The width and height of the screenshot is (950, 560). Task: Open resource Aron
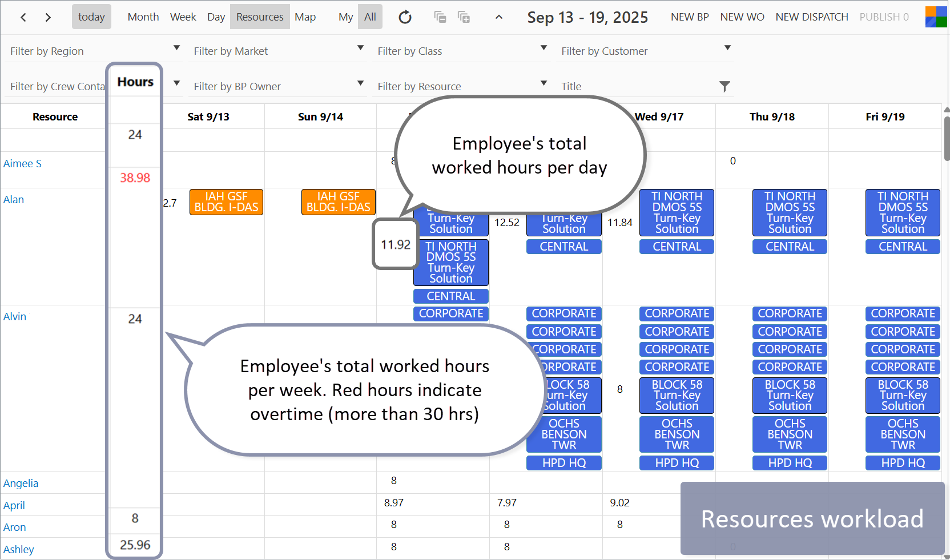pyautogui.click(x=15, y=527)
